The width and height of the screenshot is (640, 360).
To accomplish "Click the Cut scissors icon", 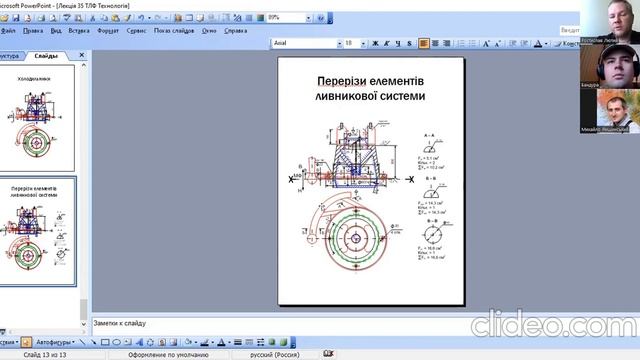I will pos(93,18).
